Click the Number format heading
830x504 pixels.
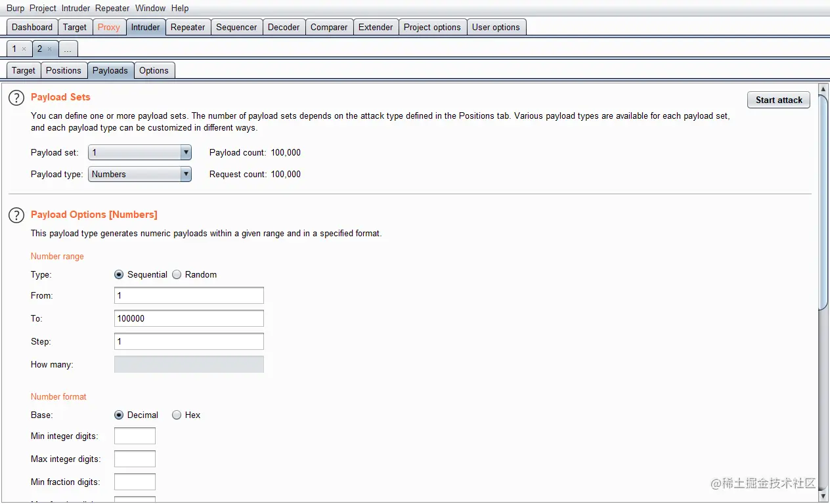tap(58, 397)
